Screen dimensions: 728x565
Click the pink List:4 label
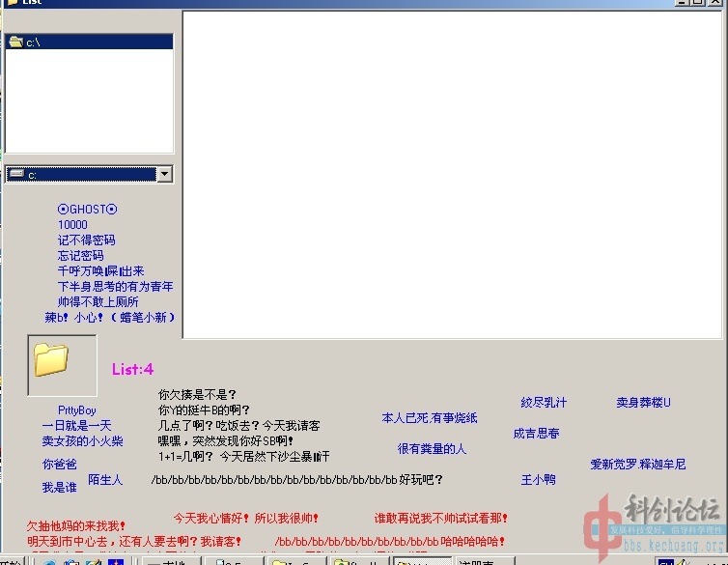point(132,369)
